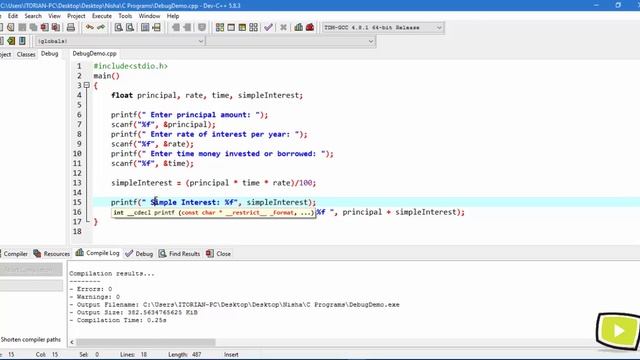Screen dimensions: 640x360
Task: Open the View menu
Action: [54, 16]
